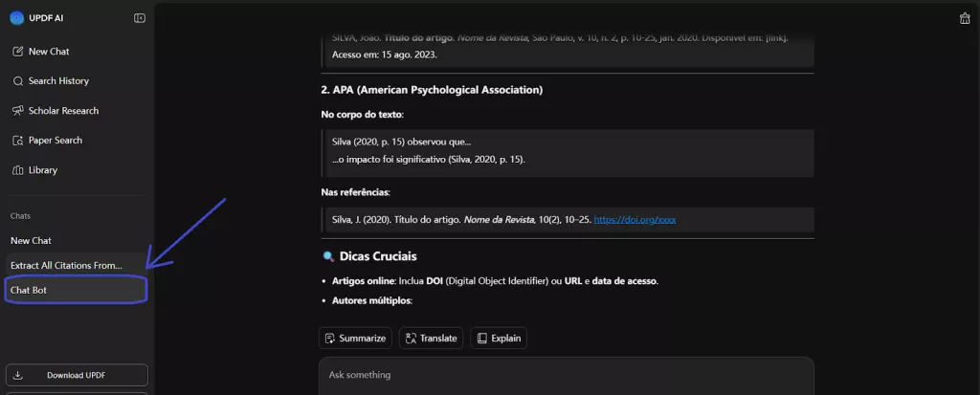Open the Chat Bot conversation
The width and height of the screenshot is (980, 395).
tap(77, 290)
